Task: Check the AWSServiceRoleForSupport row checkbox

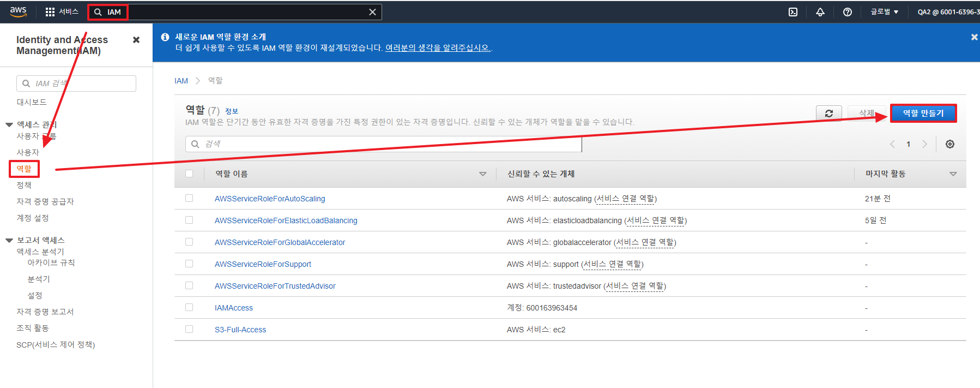Action: (189, 264)
